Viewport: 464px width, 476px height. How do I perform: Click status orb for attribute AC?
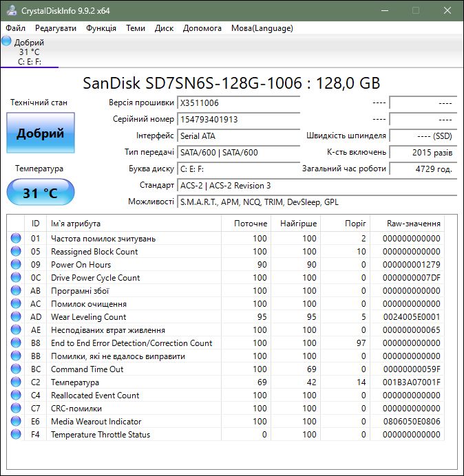tap(16, 303)
